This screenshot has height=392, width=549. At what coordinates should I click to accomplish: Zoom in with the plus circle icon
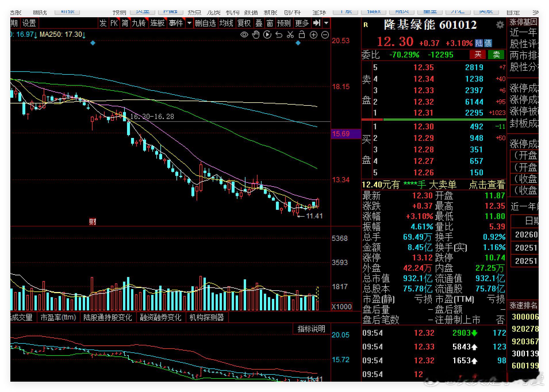313,35
